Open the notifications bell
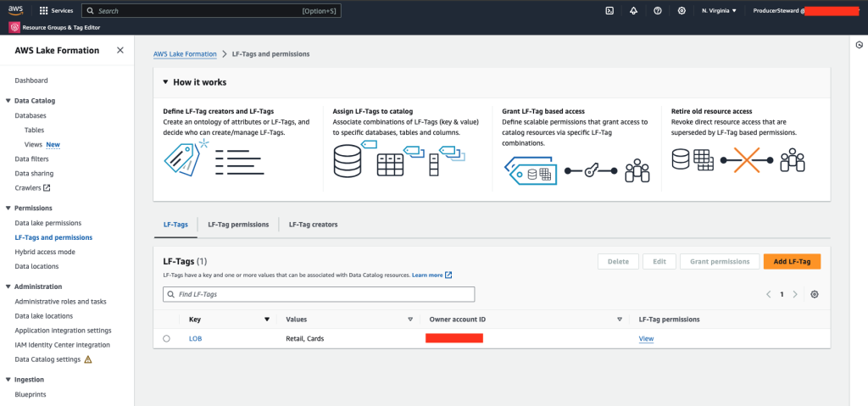Viewport: 868px width, 406px height. tap(634, 10)
